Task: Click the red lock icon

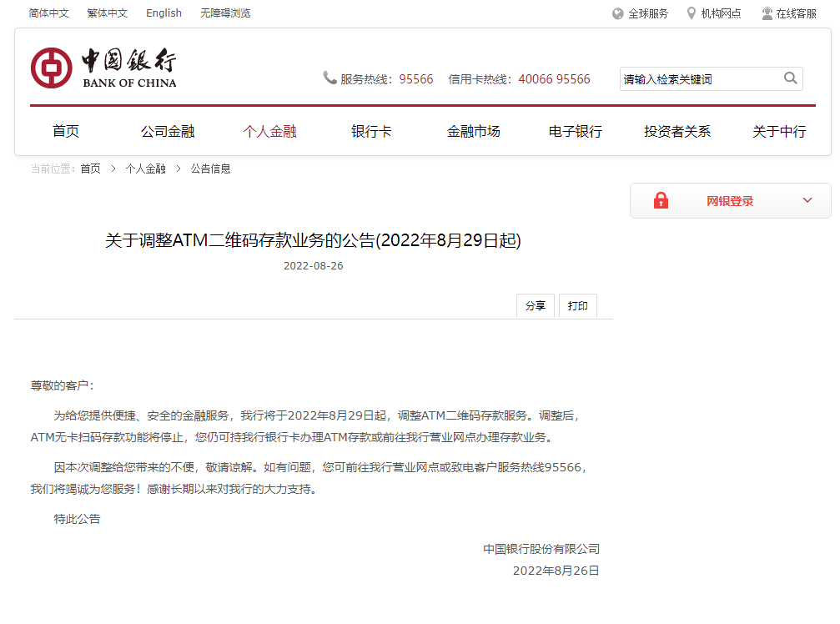Action: [661, 200]
